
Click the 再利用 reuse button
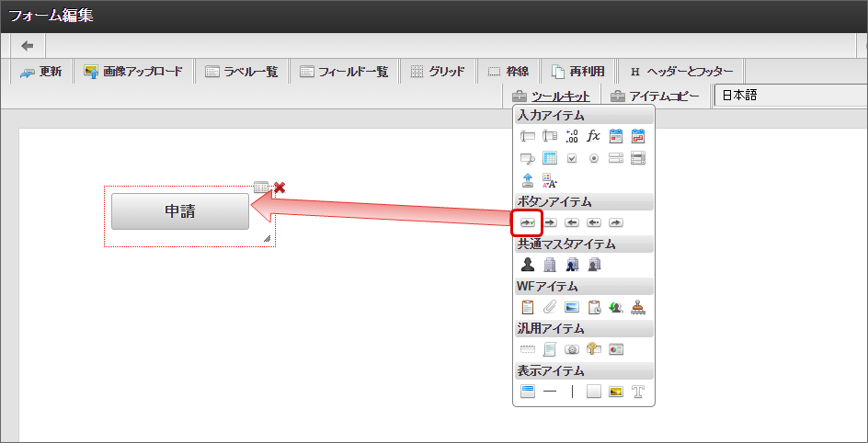pos(578,72)
